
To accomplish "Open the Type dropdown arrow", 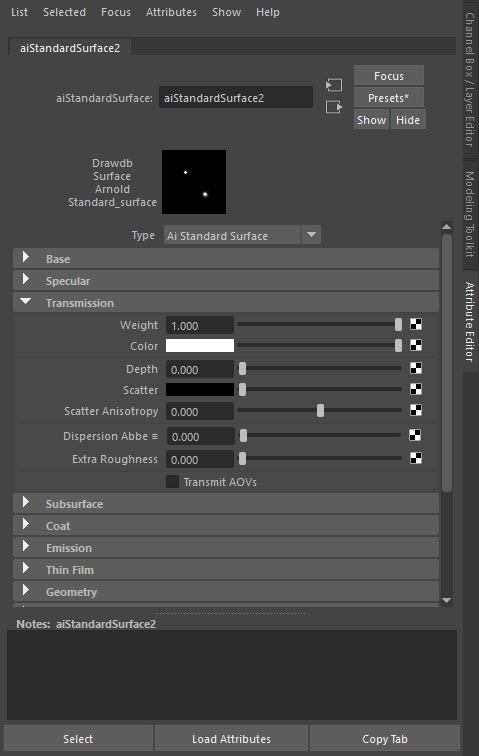I will [311, 235].
